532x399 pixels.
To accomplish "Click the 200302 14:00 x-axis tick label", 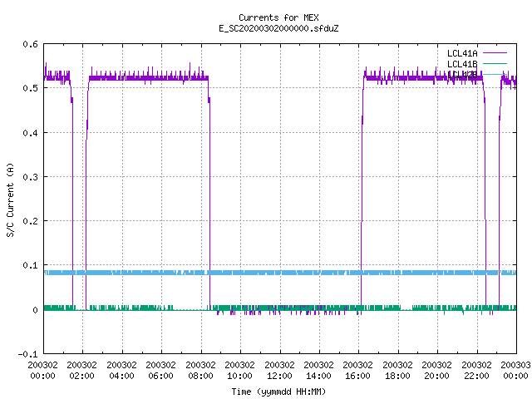I will (x=318, y=371).
